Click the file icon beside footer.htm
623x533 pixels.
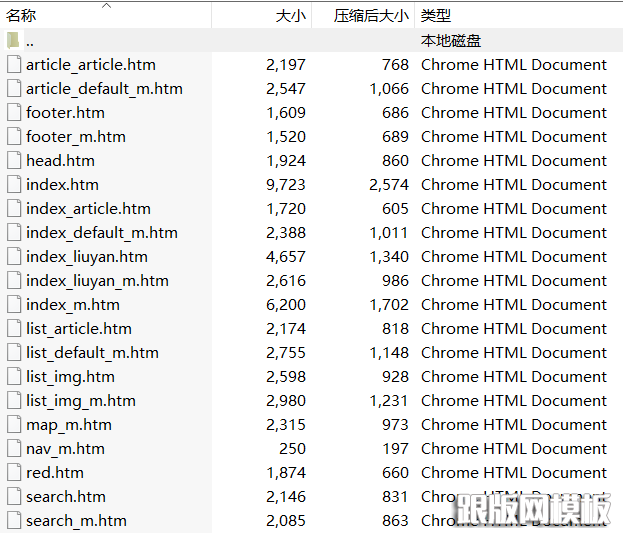coord(13,112)
